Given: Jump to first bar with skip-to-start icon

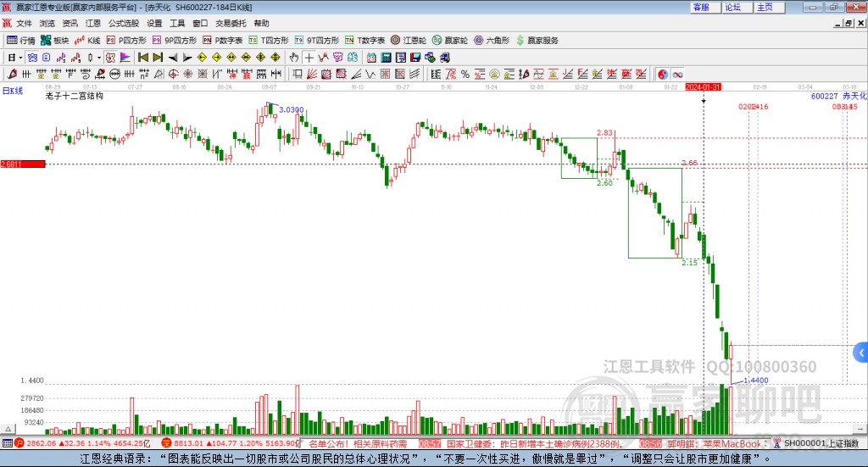Looking at the screenshot, I should pos(142,58).
